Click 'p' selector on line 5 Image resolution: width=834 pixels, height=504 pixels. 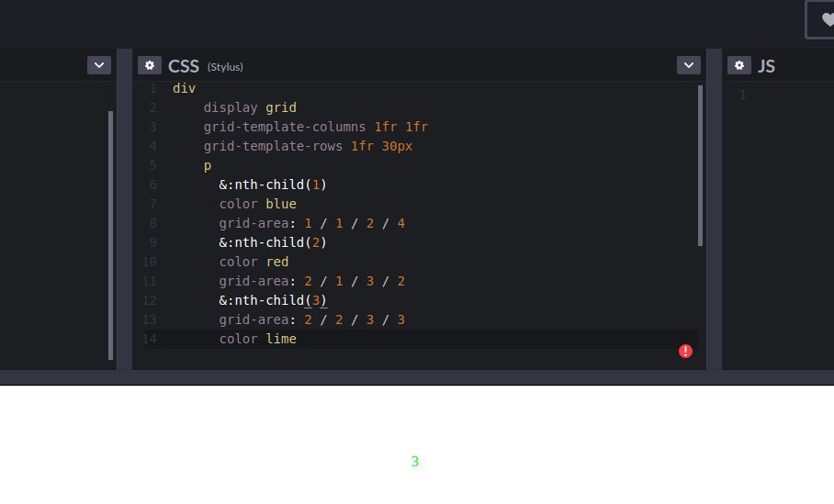(x=208, y=166)
